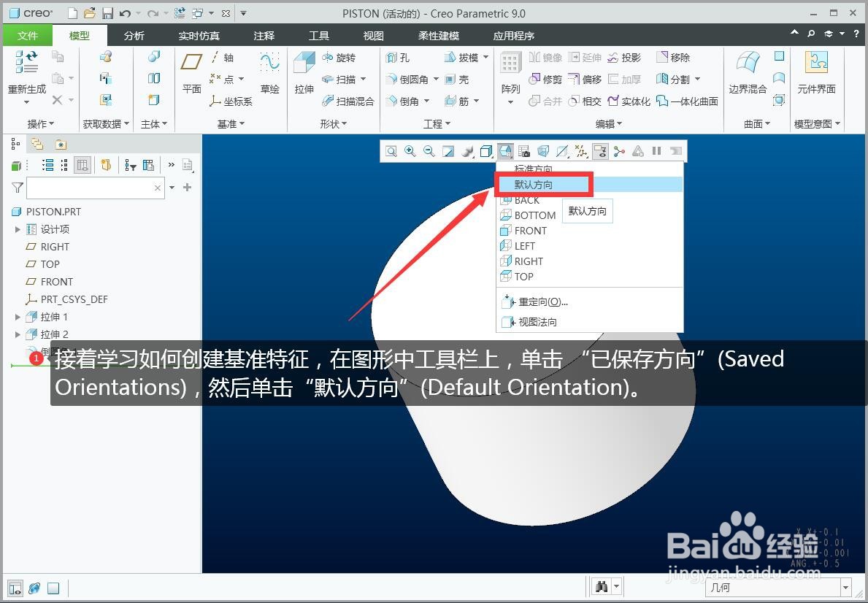This screenshot has height=603, width=868.
Task: Click the Unify Surfaces (一体化曲面) tool
Action: coord(687,101)
